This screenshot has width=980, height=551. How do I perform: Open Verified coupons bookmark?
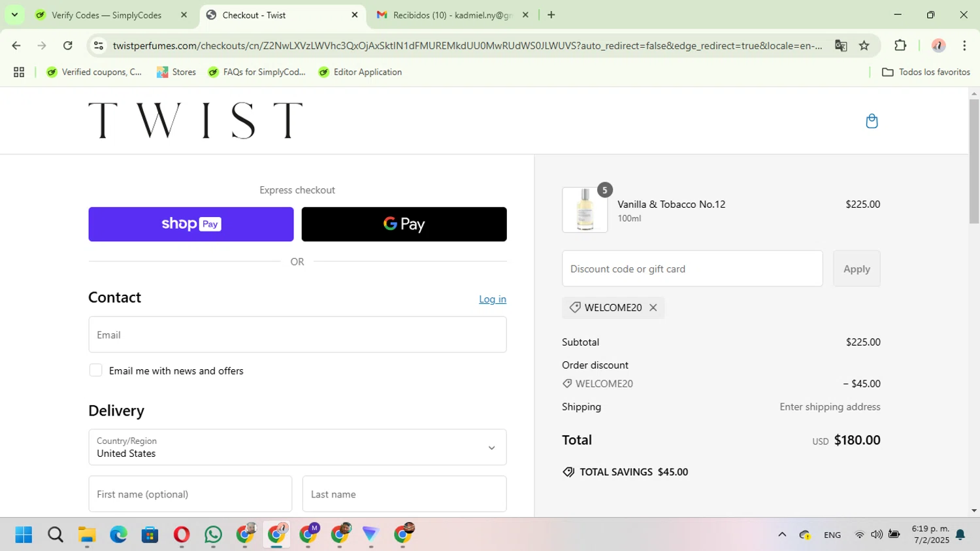click(94, 73)
